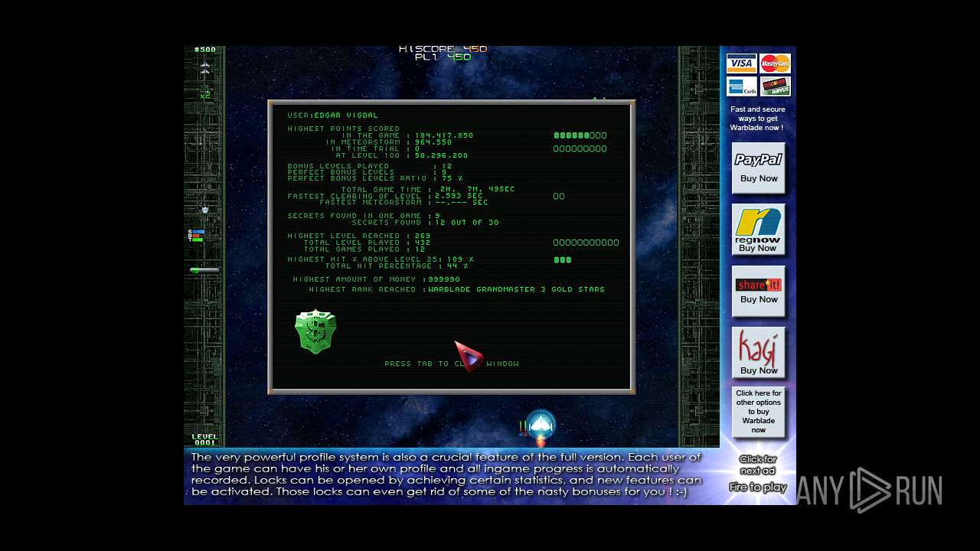Click the IN METEORSTORM 964.550 line
The height and width of the screenshot is (551, 980).
coord(388,142)
